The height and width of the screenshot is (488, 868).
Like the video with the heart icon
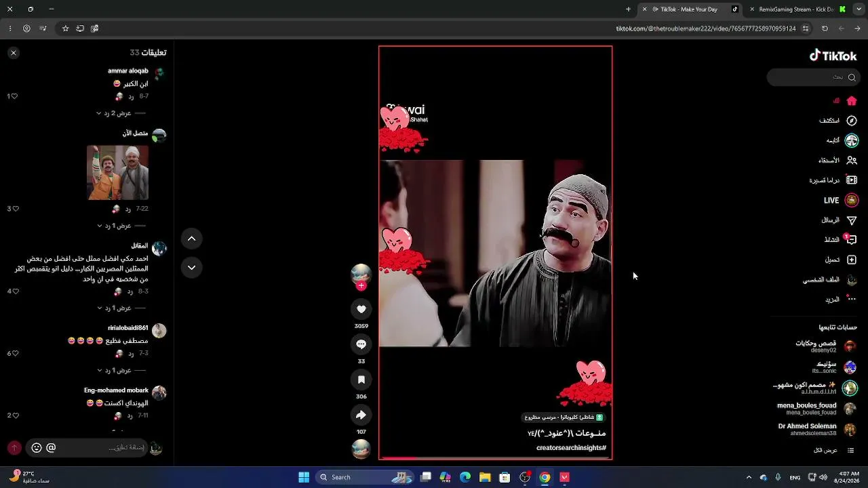pyautogui.click(x=361, y=309)
